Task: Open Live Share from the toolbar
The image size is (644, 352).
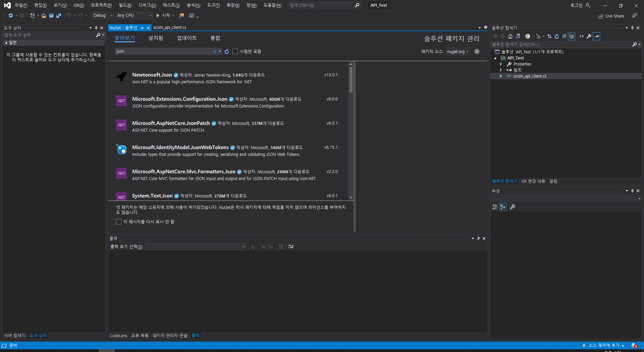Action: coord(611,16)
